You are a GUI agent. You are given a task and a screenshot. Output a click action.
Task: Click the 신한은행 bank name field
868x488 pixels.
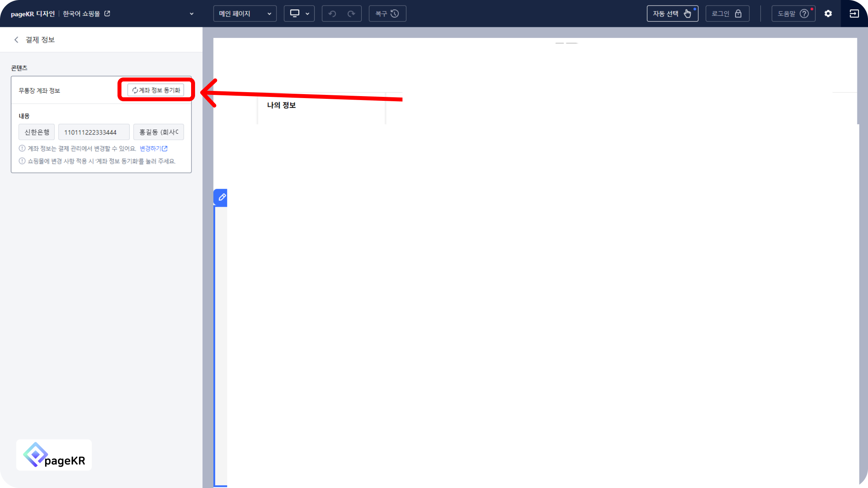point(37,132)
